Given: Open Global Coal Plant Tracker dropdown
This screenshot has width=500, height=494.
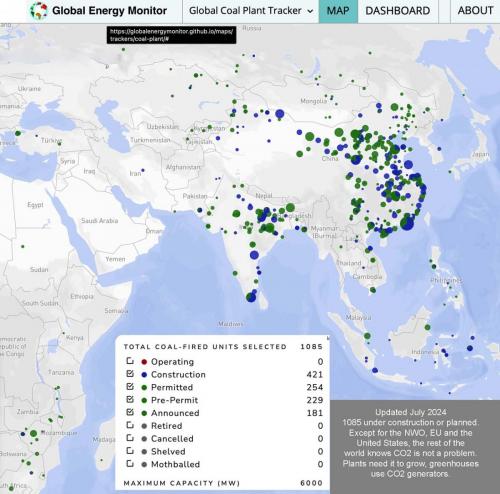Looking at the screenshot, I should pos(251,11).
